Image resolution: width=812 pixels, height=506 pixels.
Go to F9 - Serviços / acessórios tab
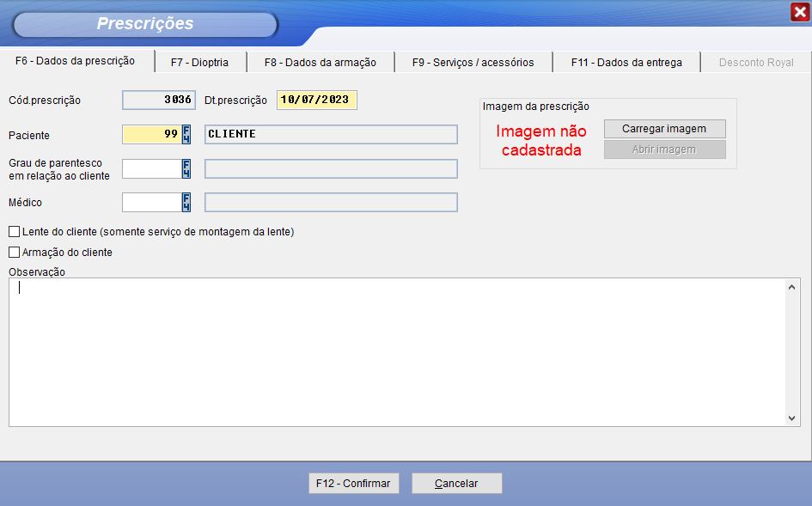pyautogui.click(x=473, y=62)
